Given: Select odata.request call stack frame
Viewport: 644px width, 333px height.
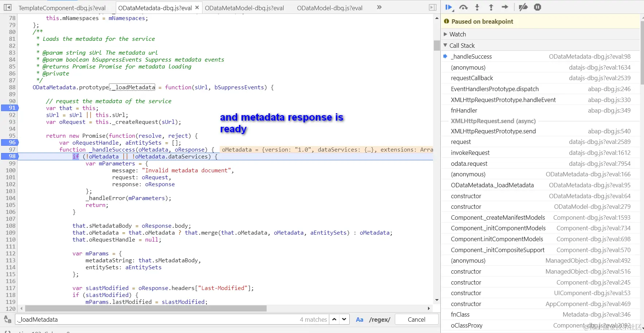Looking at the screenshot, I should [x=541, y=164].
